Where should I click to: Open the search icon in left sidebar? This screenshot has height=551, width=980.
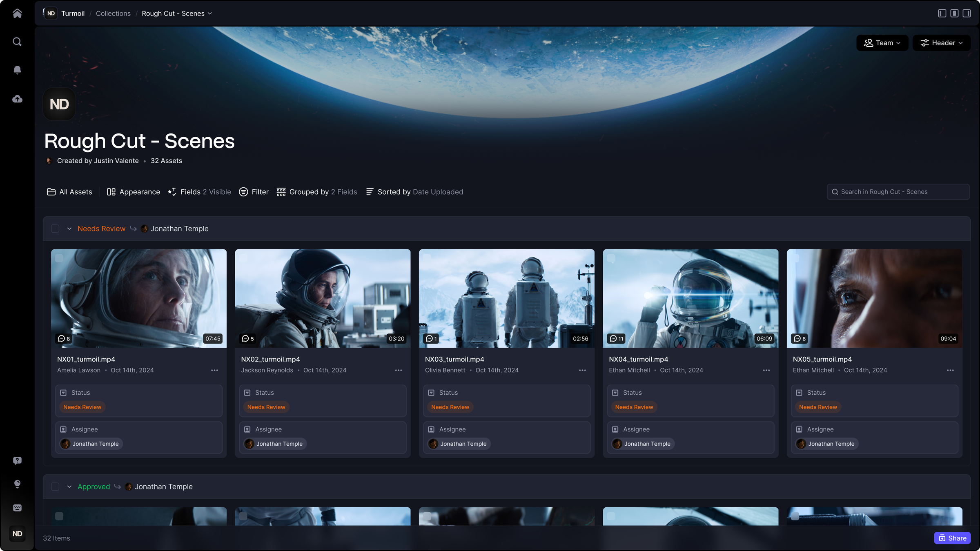point(17,42)
